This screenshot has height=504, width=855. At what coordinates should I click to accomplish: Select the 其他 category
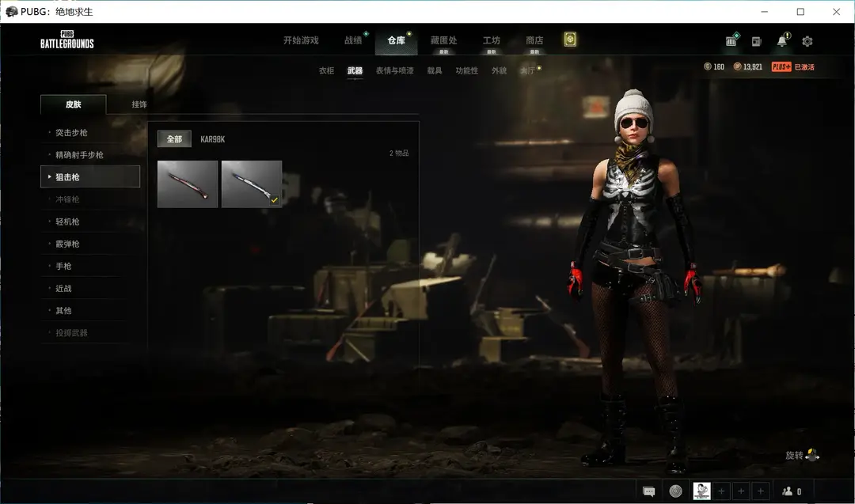(90, 311)
